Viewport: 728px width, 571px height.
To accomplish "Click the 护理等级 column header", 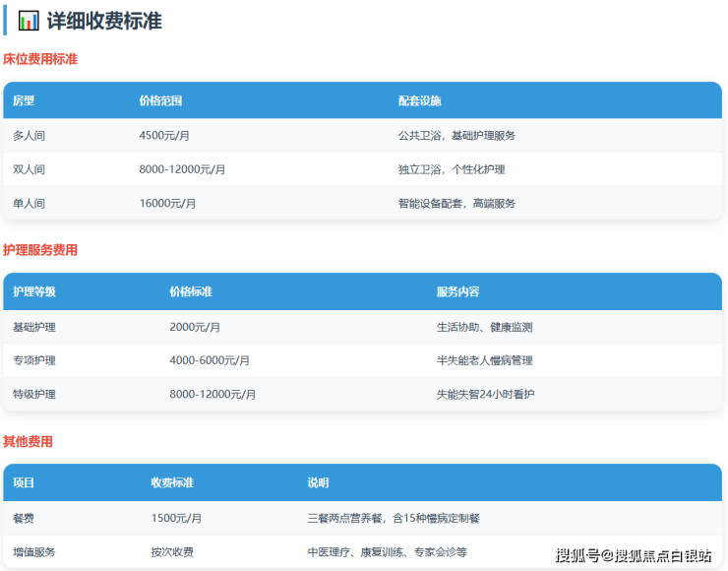I will [x=34, y=291].
